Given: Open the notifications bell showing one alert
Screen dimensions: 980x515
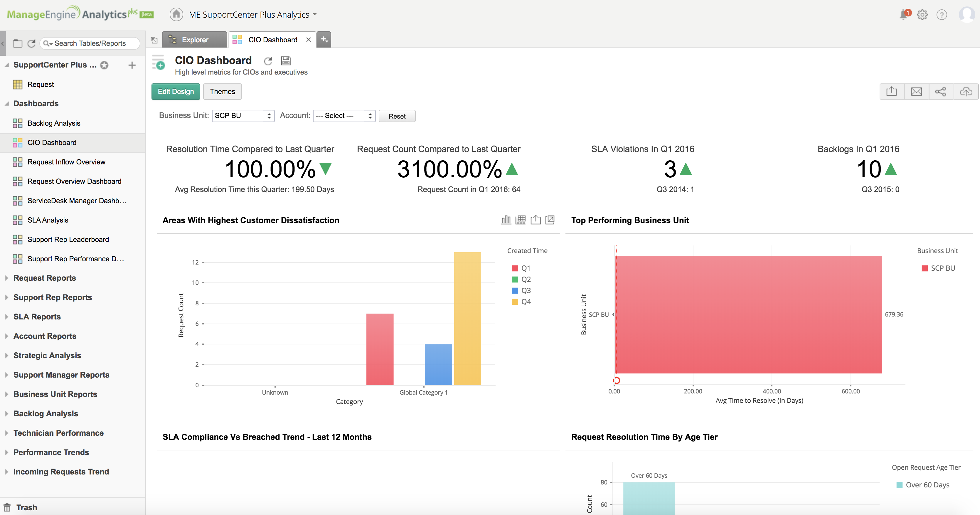Looking at the screenshot, I should coord(904,14).
